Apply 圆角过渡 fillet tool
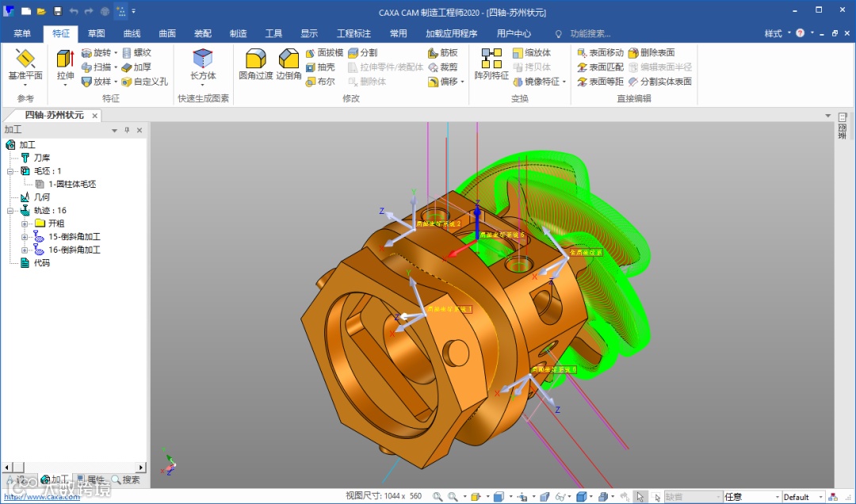 [255, 64]
